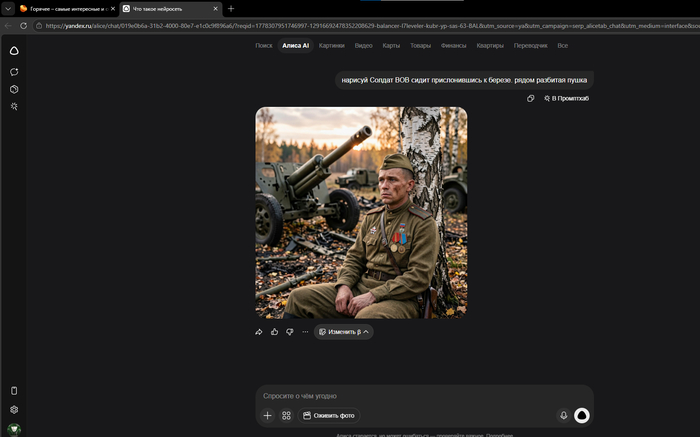Switch to the Видео tab
The height and width of the screenshot is (437, 700).
pos(363,46)
